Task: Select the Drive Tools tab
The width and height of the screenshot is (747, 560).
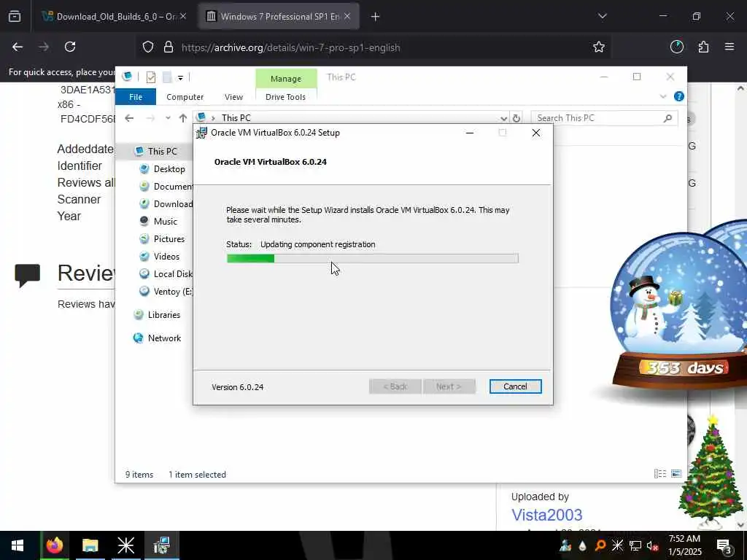Action: [285, 97]
